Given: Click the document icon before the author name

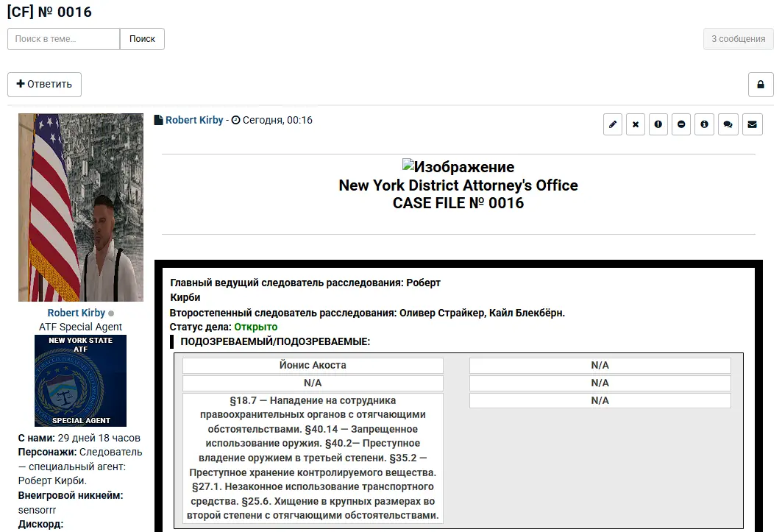Looking at the screenshot, I should click(x=158, y=120).
